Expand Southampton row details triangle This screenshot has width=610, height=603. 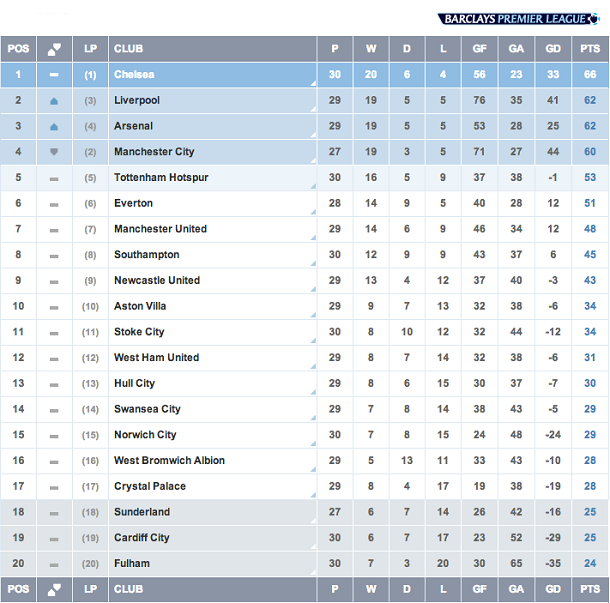coord(313,263)
